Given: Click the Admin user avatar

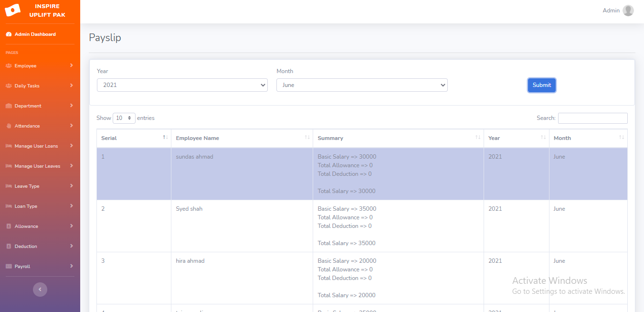Looking at the screenshot, I should point(628,11).
